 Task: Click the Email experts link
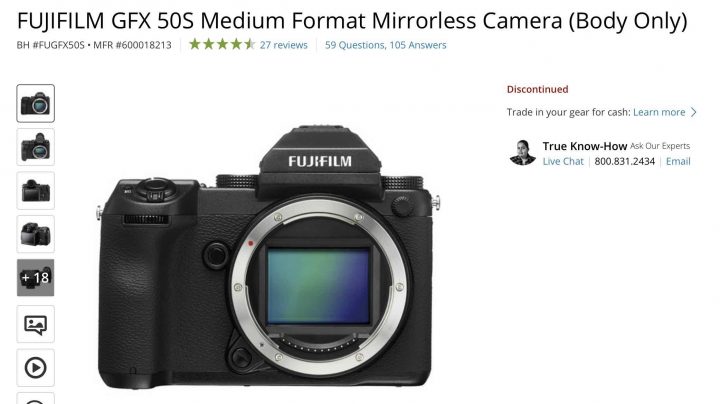point(678,161)
